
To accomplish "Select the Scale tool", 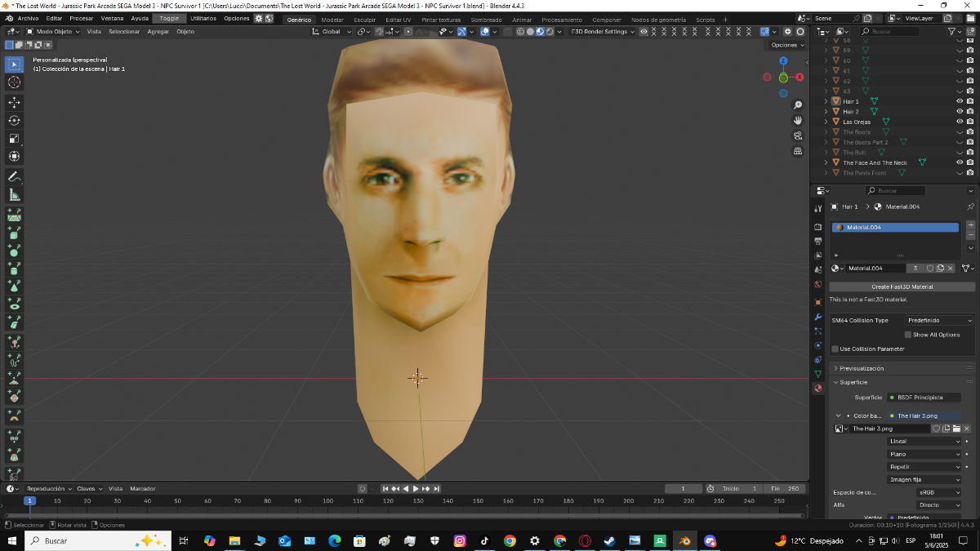I will 14,138.
